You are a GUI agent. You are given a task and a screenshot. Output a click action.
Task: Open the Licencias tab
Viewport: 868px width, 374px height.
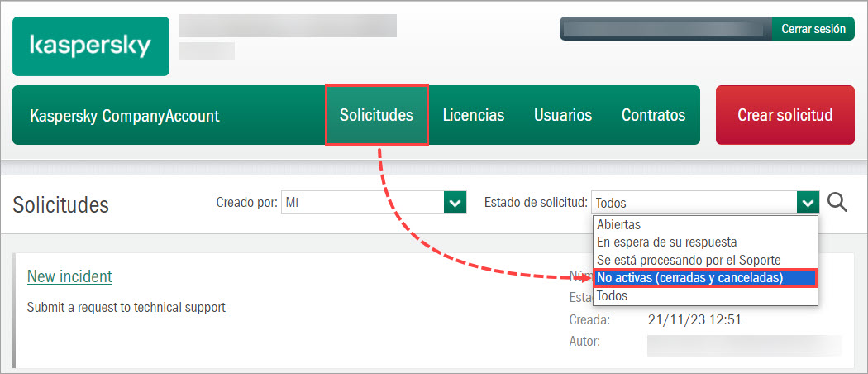tap(474, 115)
